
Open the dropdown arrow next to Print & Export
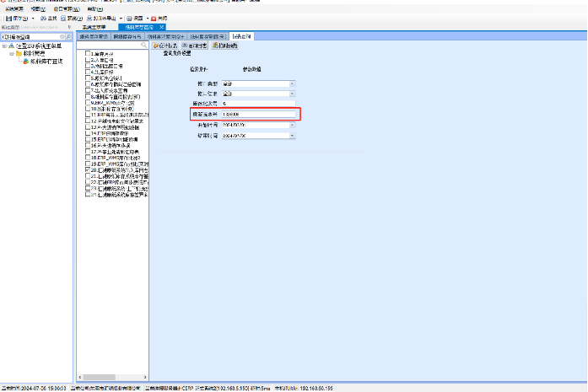[x=121, y=19]
